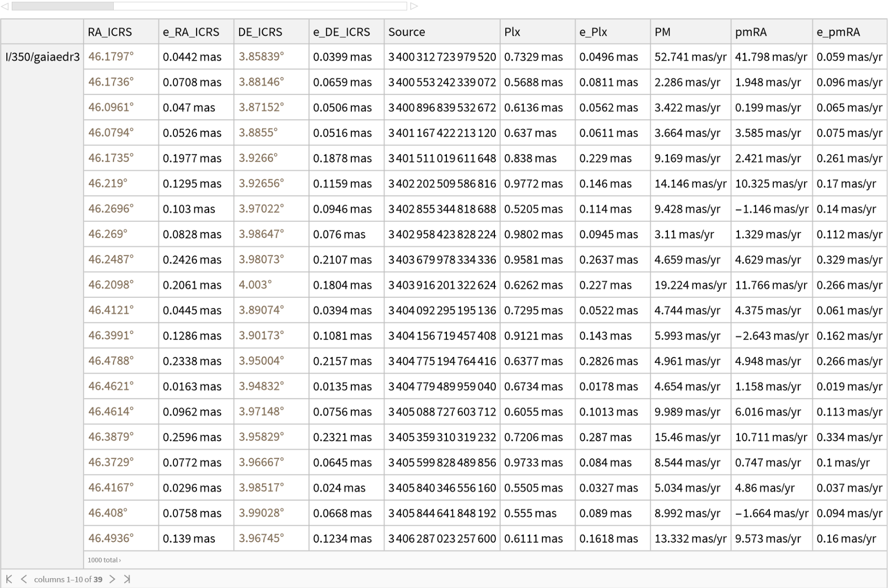Select the PM value 52.741 mas/yr

(x=690, y=57)
